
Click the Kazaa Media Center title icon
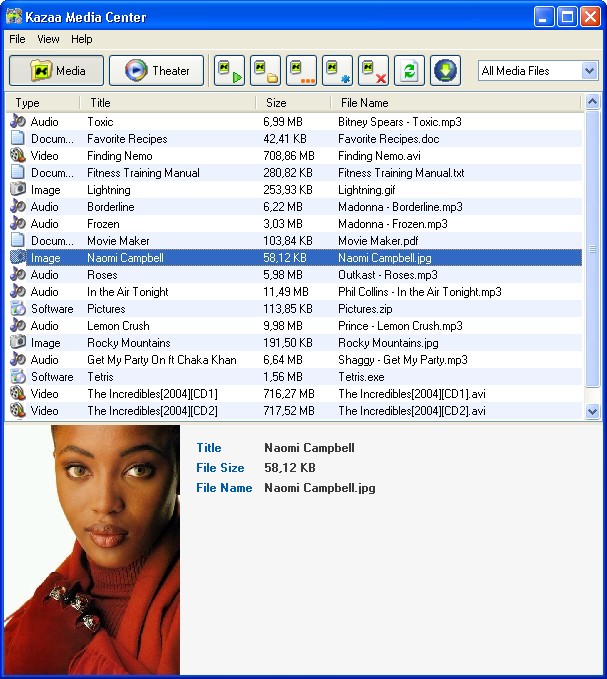[14, 16]
